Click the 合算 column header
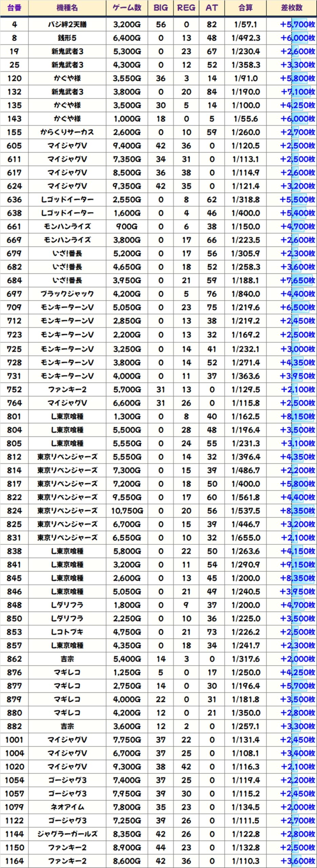The image size is (317, 868). 245,8
